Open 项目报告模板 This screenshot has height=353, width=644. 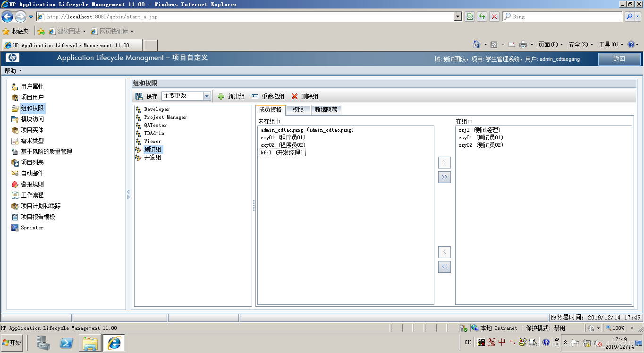coord(38,217)
